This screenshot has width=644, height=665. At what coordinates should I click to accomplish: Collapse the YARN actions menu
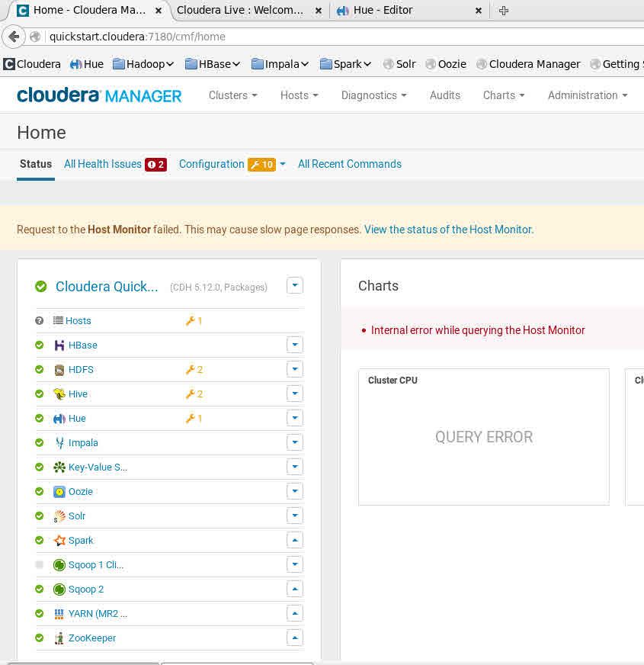pyautogui.click(x=295, y=613)
